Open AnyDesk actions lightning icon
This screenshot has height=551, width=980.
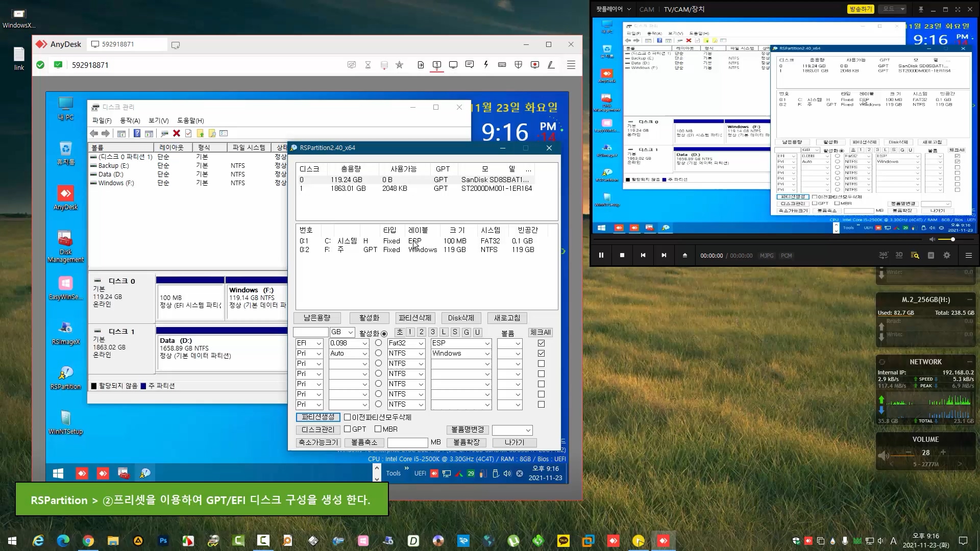tap(486, 65)
